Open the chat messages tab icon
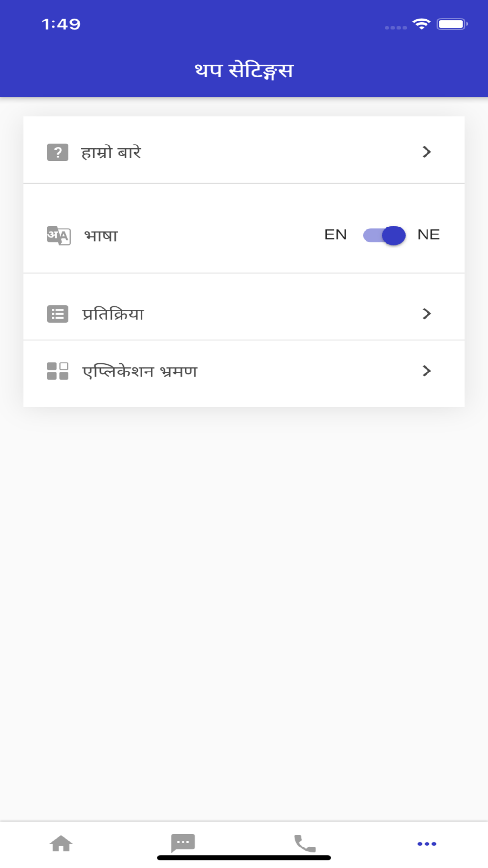The image size is (488, 868). pyautogui.click(x=183, y=843)
